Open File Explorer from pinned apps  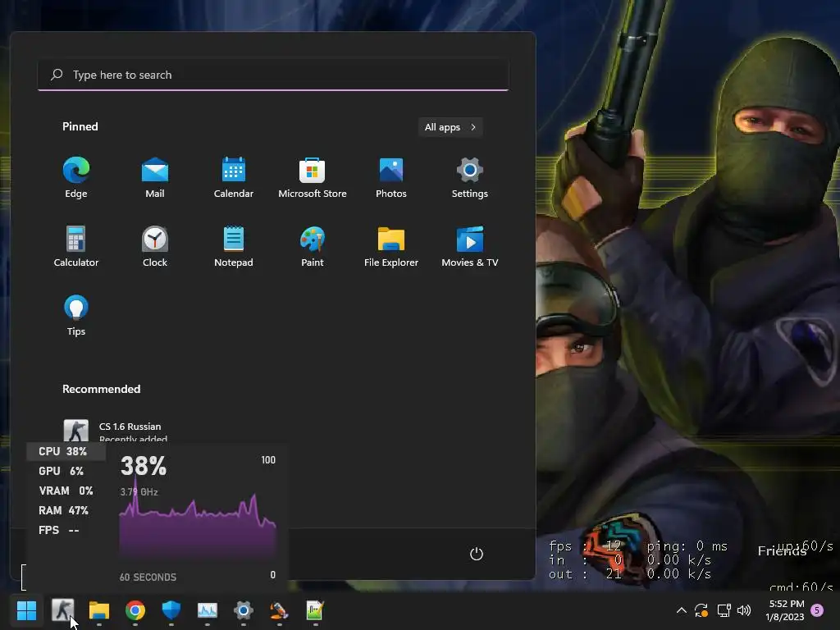point(391,246)
